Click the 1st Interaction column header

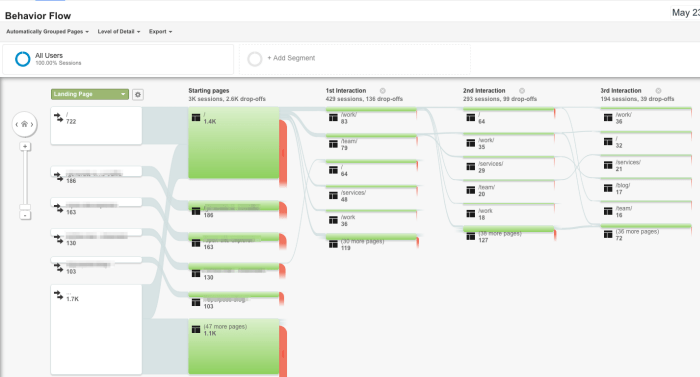pos(346,91)
